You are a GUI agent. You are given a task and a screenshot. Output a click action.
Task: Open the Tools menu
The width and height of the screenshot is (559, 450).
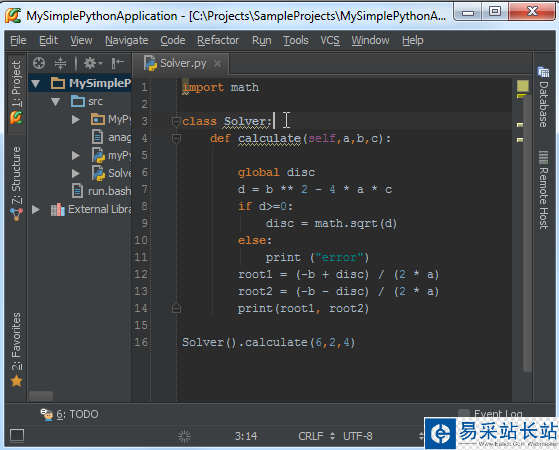296,40
